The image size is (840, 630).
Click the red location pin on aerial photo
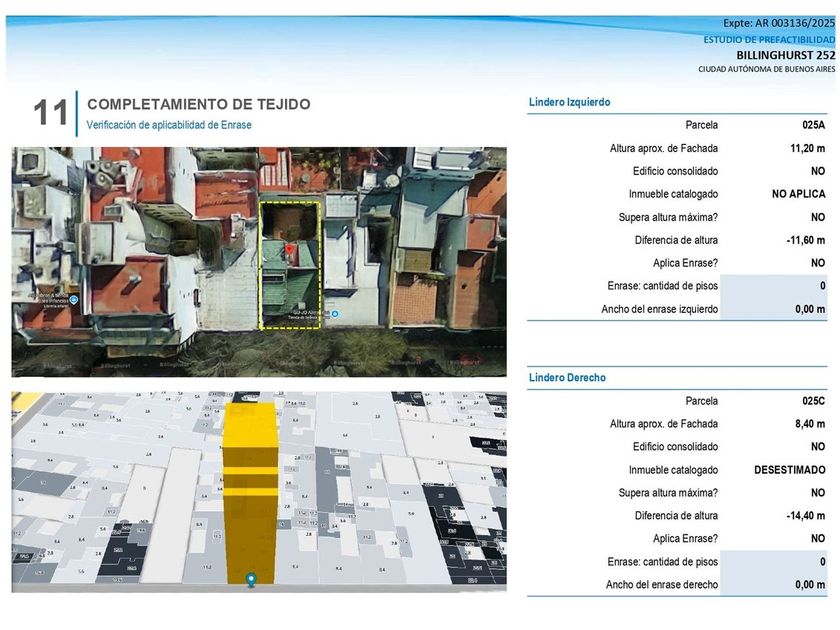289,249
